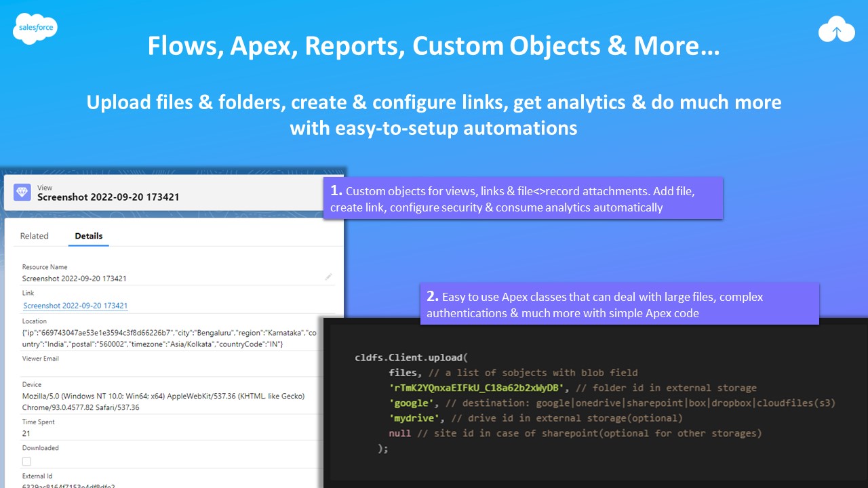Switch to the Related tab

[x=35, y=236]
